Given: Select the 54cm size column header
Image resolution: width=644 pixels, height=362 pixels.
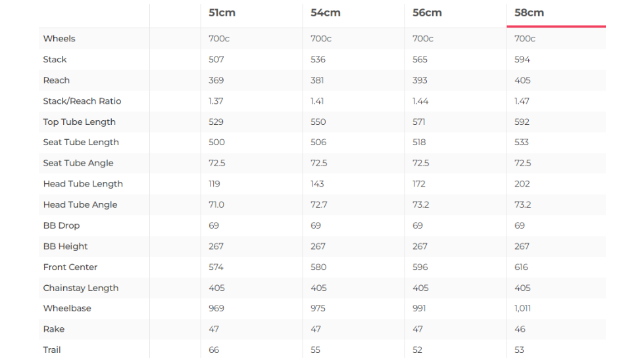Looking at the screenshot, I should click(x=324, y=13).
